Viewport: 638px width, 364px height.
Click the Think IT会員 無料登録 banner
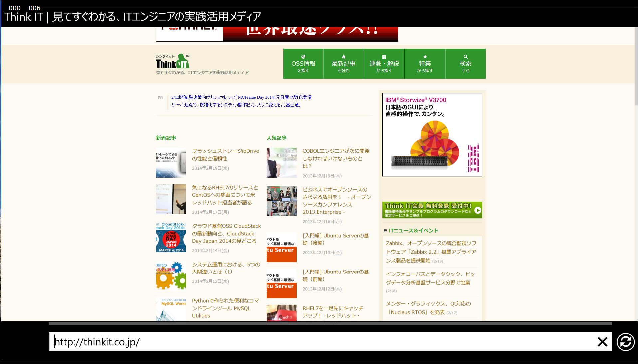(432, 210)
